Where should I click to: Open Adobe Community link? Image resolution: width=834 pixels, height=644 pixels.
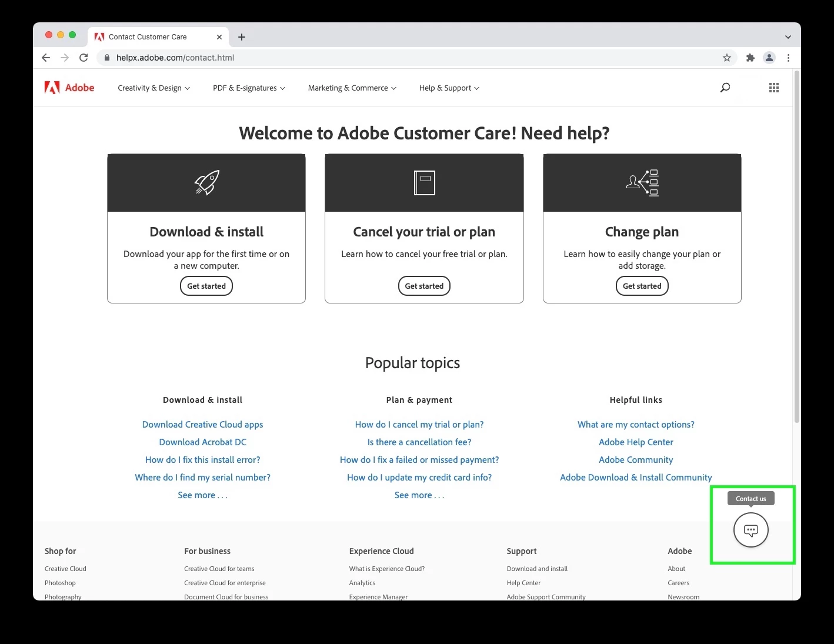coord(636,460)
